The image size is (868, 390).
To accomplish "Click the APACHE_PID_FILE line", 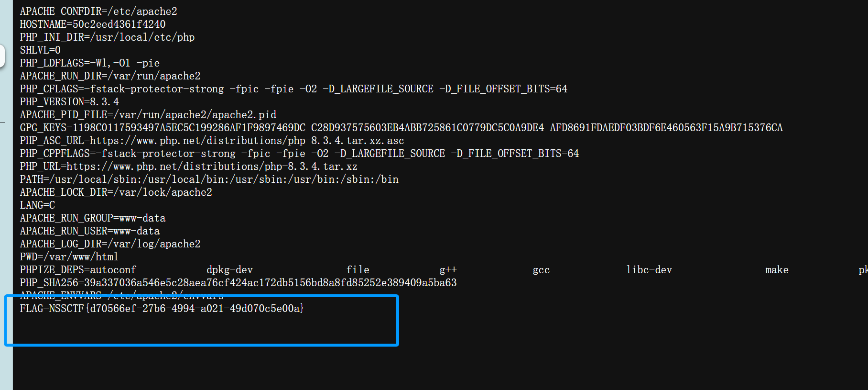I will pyautogui.click(x=148, y=115).
